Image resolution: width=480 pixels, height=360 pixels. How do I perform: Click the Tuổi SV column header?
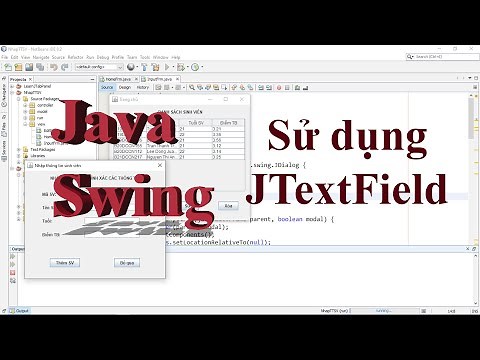click(195, 123)
